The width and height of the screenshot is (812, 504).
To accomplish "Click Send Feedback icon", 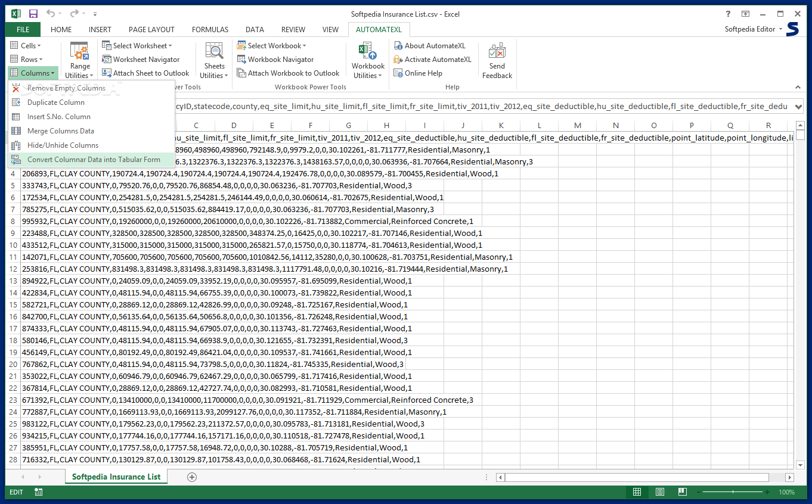I will pyautogui.click(x=497, y=61).
